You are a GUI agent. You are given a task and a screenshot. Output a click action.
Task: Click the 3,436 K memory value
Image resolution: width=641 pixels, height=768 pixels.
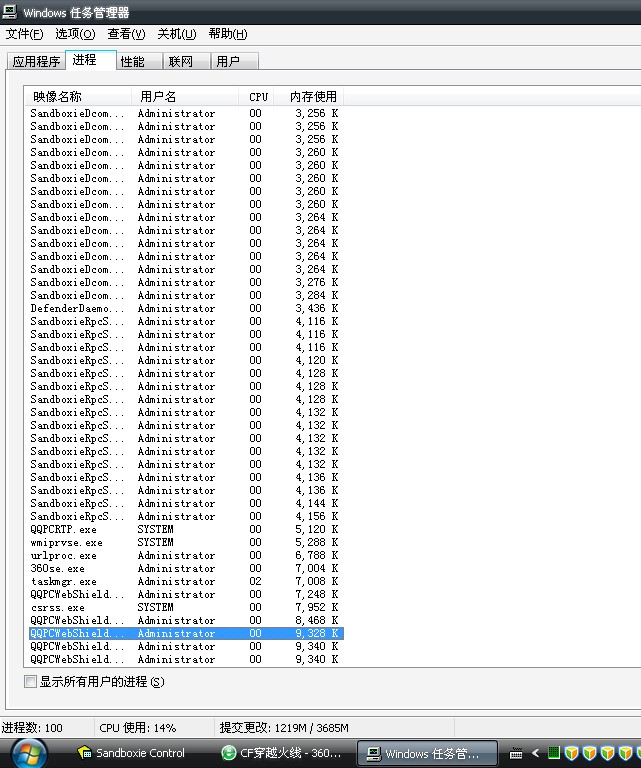tap(316, 309)
